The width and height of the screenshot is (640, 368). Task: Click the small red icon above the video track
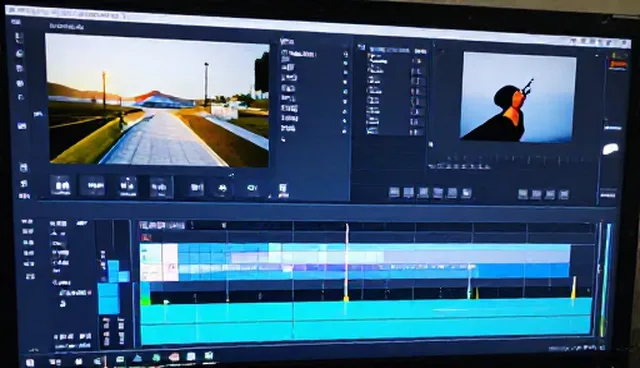point(146,237)
